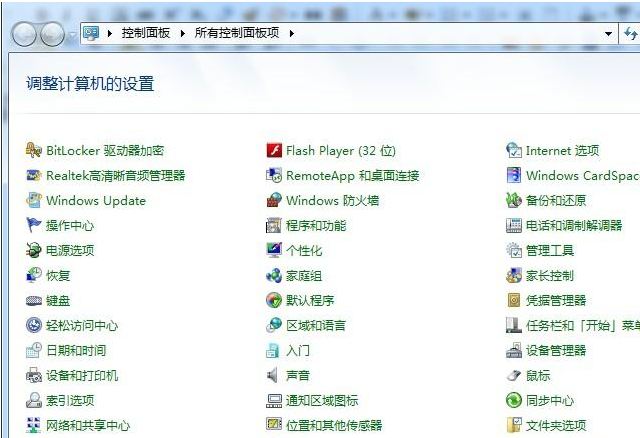This screenshot has width=640, height=438.
Task: Open the 网络和共享中心 link text
Action: click(x=88, y=425)
